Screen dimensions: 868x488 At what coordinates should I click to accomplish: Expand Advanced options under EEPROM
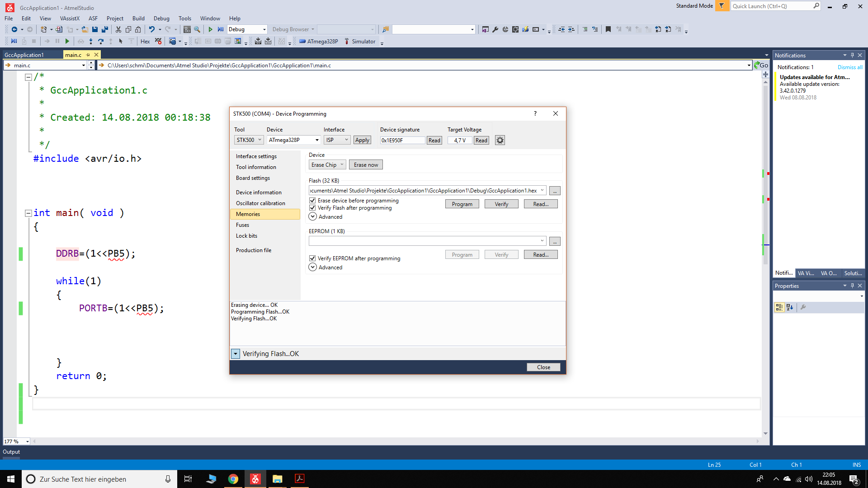(x=312, y=267)
